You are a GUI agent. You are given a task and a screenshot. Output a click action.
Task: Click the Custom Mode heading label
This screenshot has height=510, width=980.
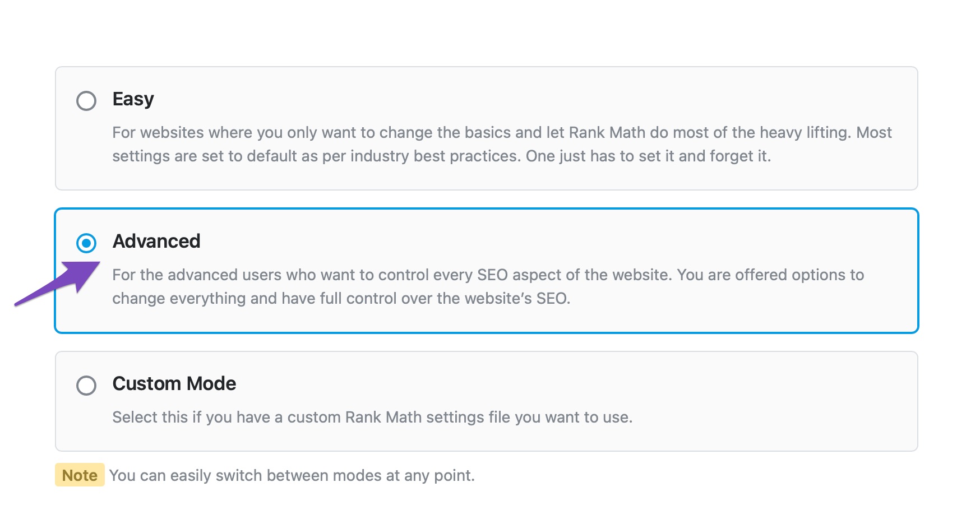coord(174,384)
